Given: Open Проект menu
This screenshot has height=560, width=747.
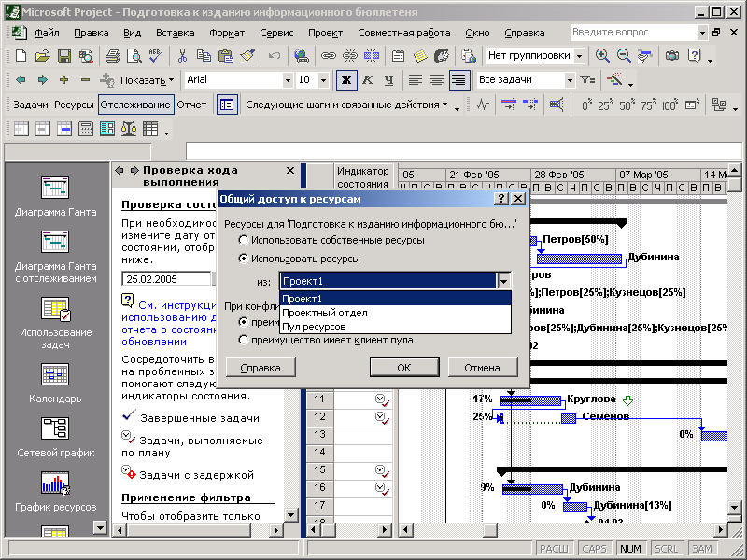Looking at the screenshot, I should point(325,33).
